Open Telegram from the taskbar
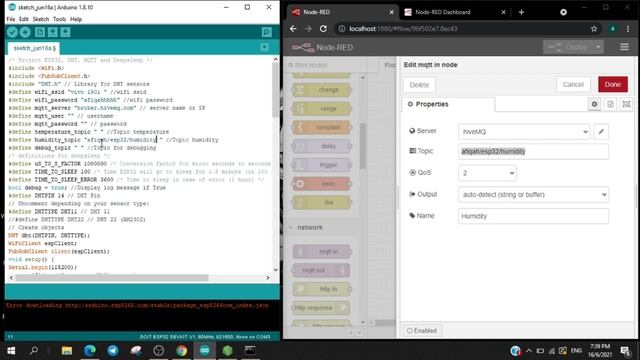This screenshot has width=640, height=360. click(113, 351)
